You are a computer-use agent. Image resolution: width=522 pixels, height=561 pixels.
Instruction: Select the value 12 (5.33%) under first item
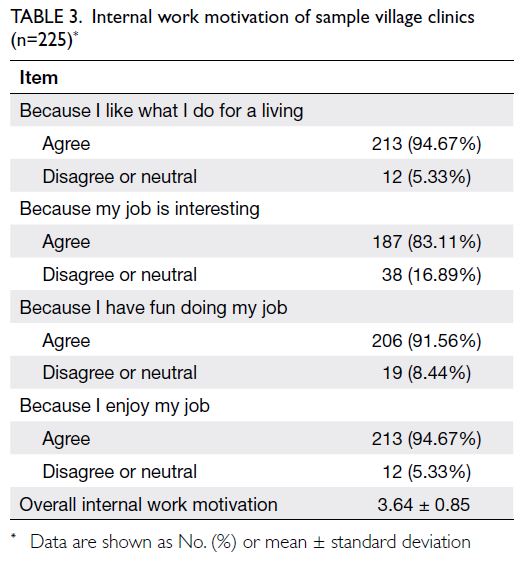tap(426, 177)
